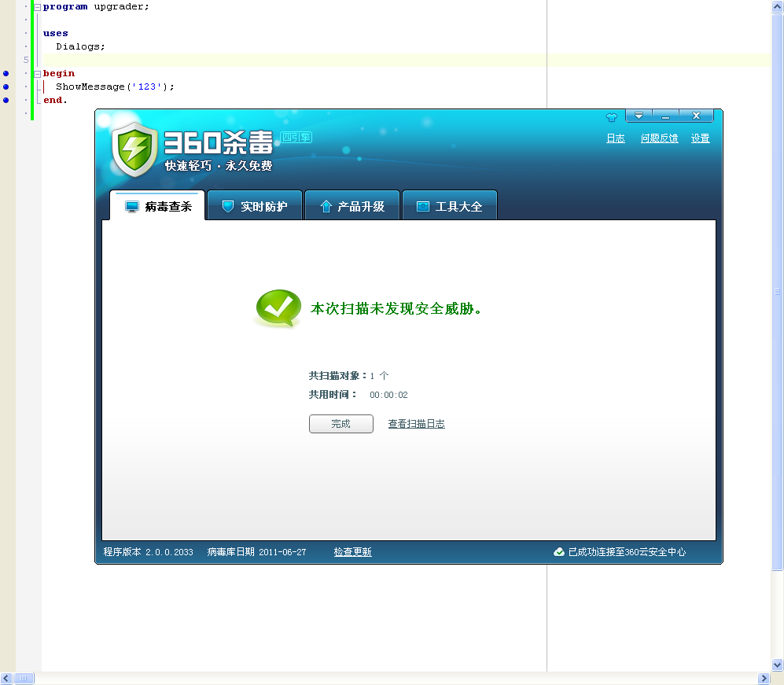Click the 360 shield logo icon
This screenshot has width=784, height=685.
tap(134, 149)
